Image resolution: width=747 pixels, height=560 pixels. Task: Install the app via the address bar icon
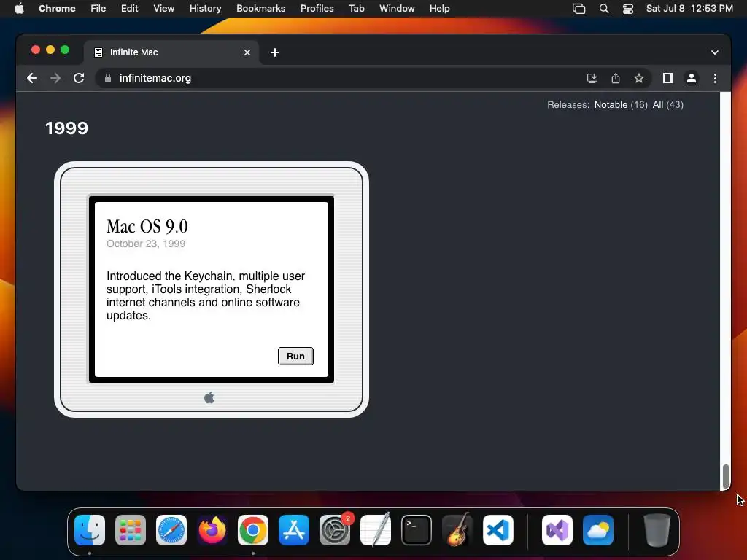pyautogui.click(x=592, y=78)
